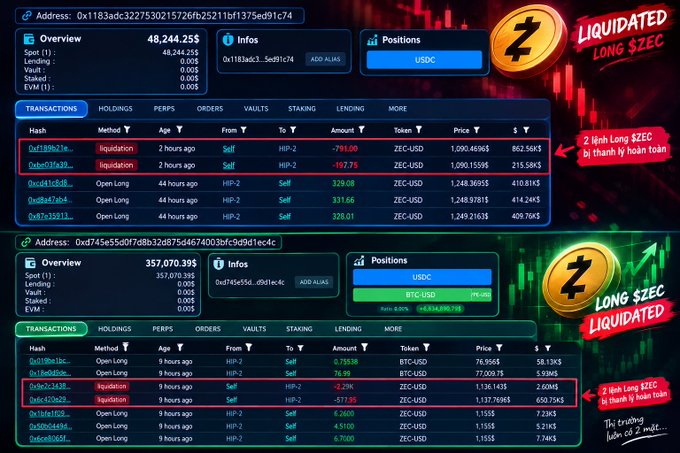The image size is (680, 453).
Task: Select the blue TRANSACTIONS tab
Action: [x=51, y=109]
